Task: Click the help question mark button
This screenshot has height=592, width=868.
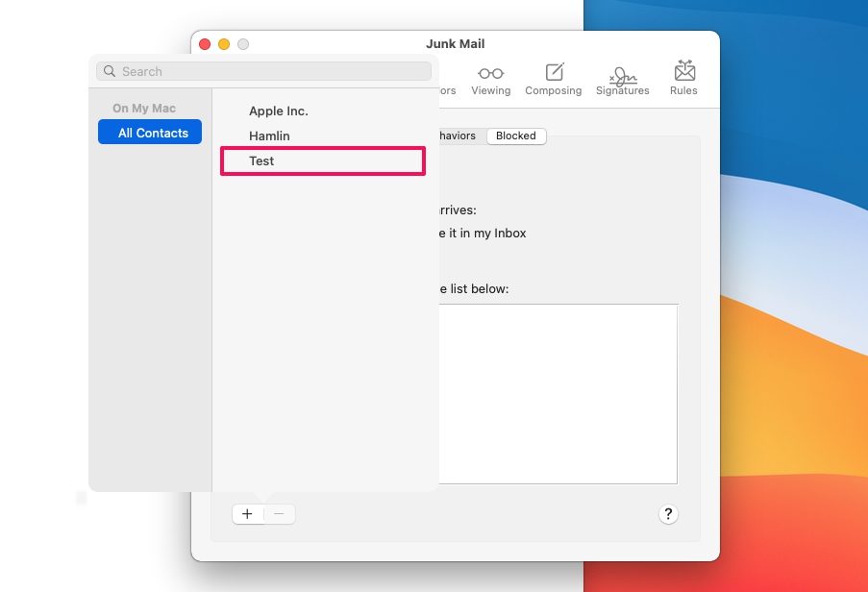Action: click(x=669, y=514)
